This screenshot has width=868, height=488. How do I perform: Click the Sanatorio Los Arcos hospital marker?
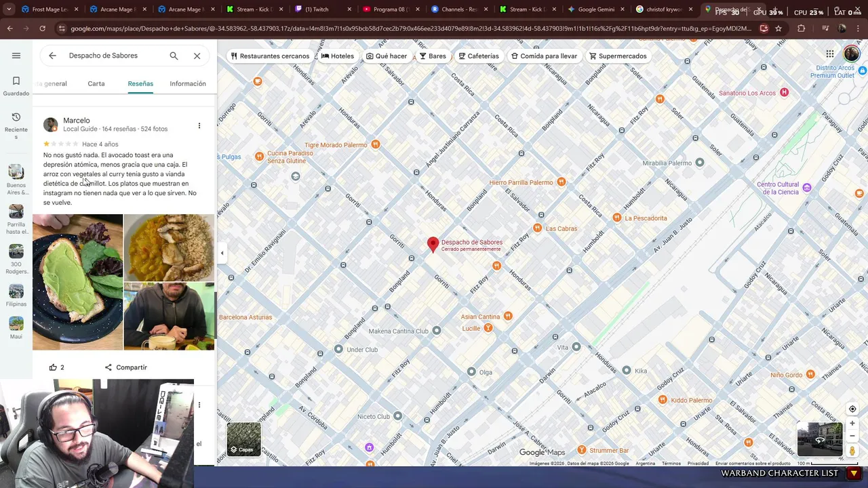pos(784,92)
